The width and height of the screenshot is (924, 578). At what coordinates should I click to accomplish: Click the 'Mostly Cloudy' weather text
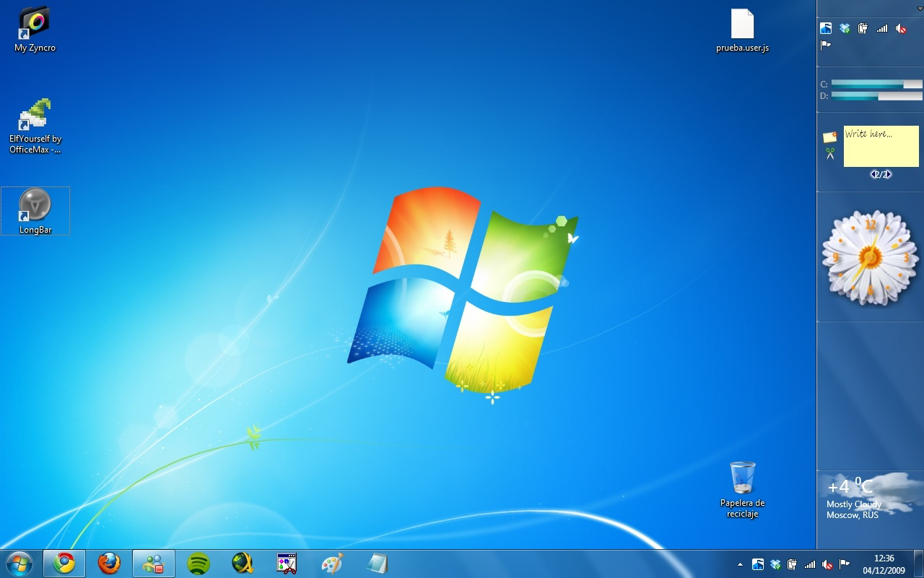click(x=854, y=504)
